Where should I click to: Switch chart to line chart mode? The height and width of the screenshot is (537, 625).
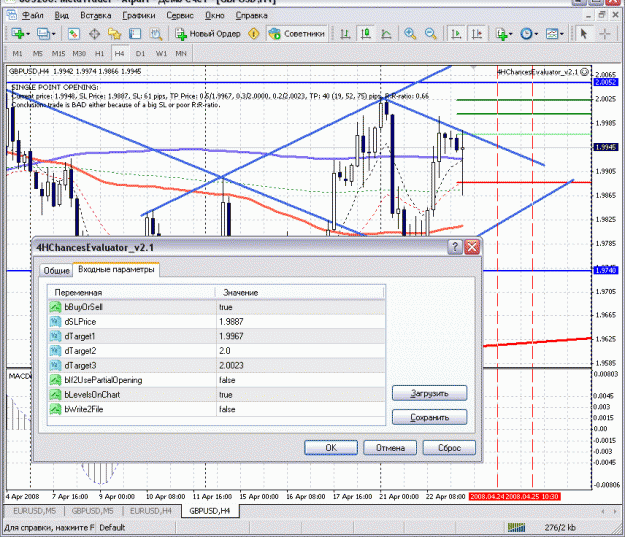coord(386,34)
